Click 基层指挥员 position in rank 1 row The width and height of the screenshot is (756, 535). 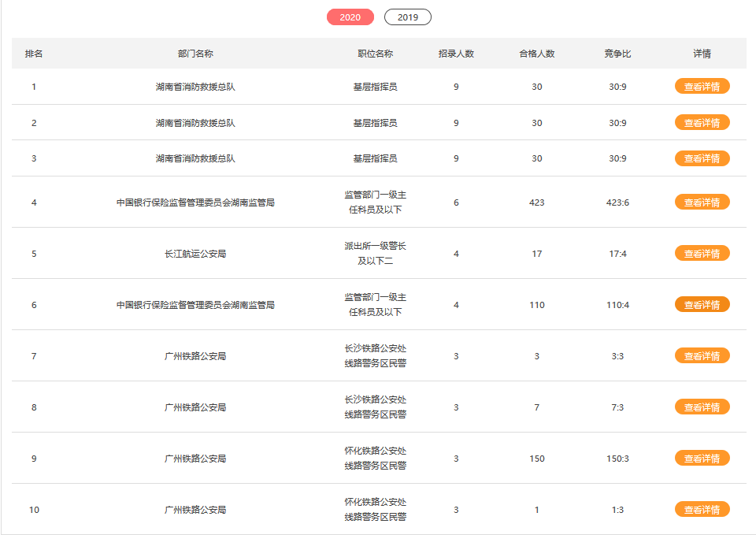click(375, 87)
